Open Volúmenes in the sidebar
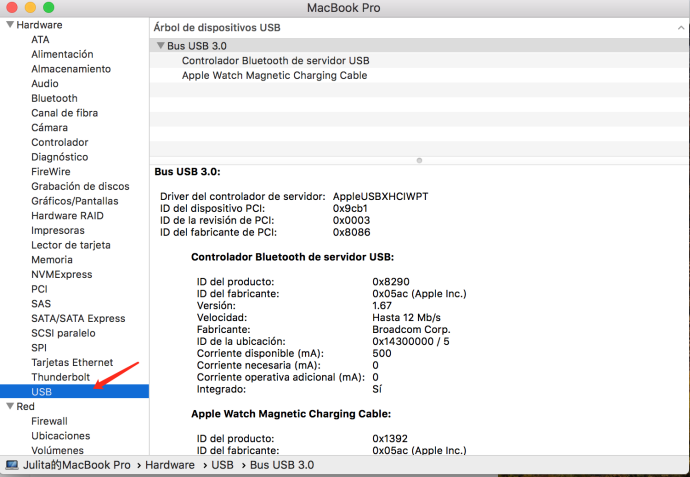Screen dimensions: 690x477 coord(57,450)
